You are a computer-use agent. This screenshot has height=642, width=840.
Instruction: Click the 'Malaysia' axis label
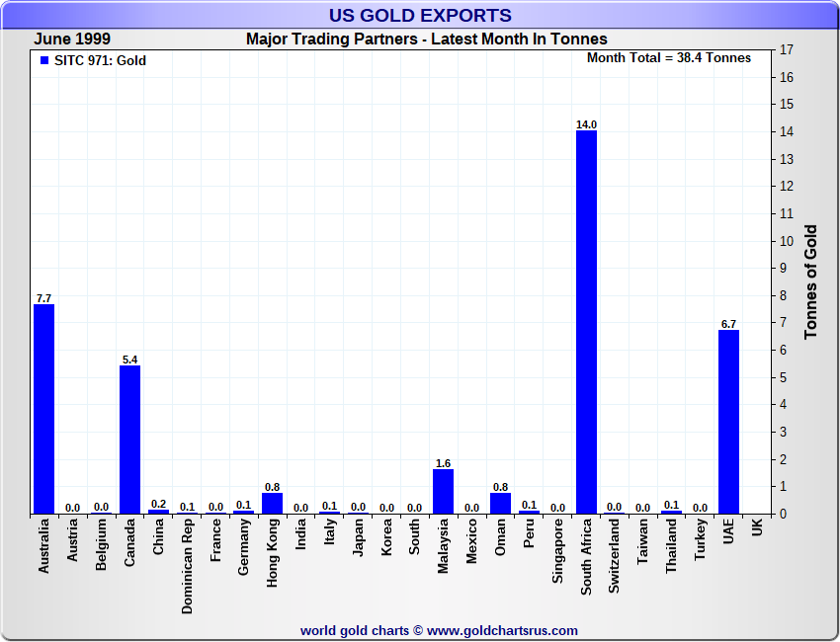[x=443, y=546]
